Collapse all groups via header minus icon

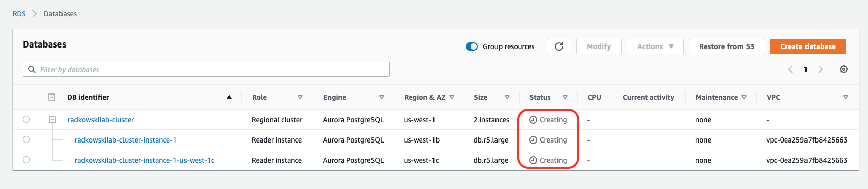[52, 97]
